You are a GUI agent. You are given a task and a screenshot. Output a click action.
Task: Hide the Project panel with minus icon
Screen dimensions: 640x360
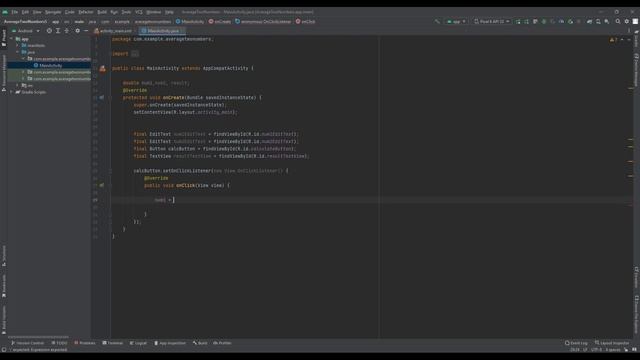[86, 31]
